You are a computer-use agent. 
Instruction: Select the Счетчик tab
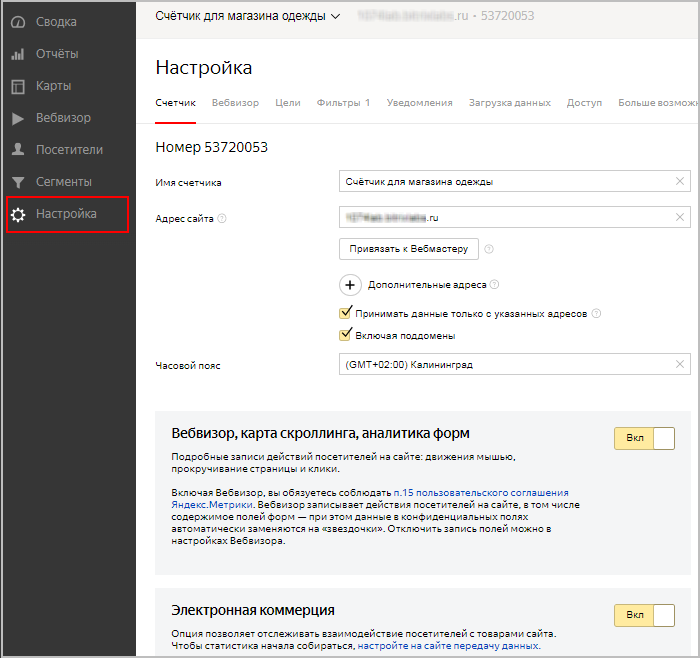click(175, 103)
